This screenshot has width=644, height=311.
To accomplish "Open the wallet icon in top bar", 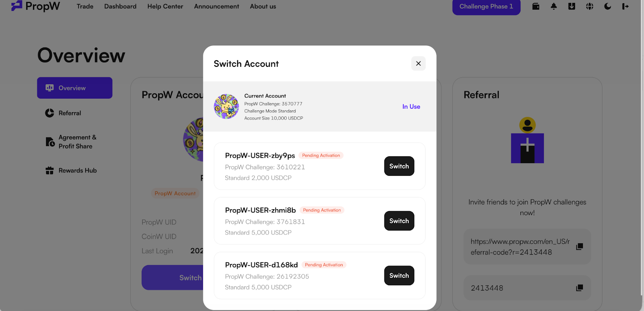I will click(x=536, y=6).
